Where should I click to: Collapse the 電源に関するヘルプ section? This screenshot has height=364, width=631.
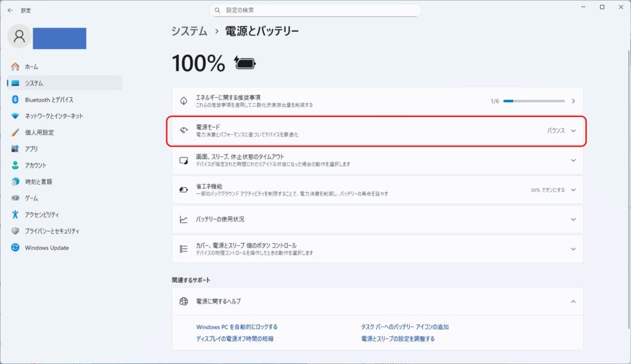coord(573,301)
